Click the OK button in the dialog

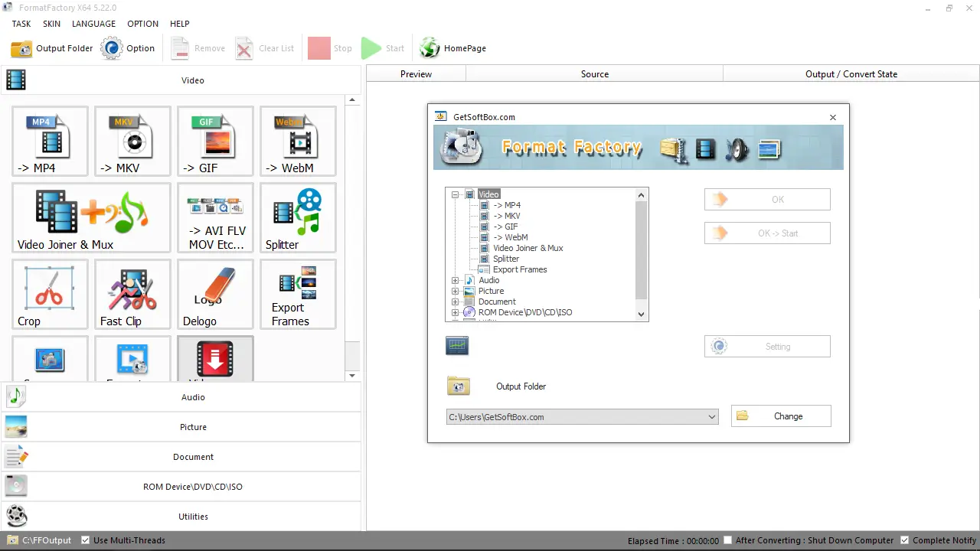(767, 200)
